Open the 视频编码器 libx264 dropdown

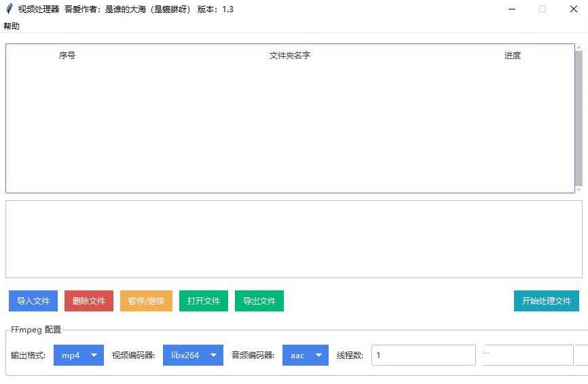(x=193, y=355)
